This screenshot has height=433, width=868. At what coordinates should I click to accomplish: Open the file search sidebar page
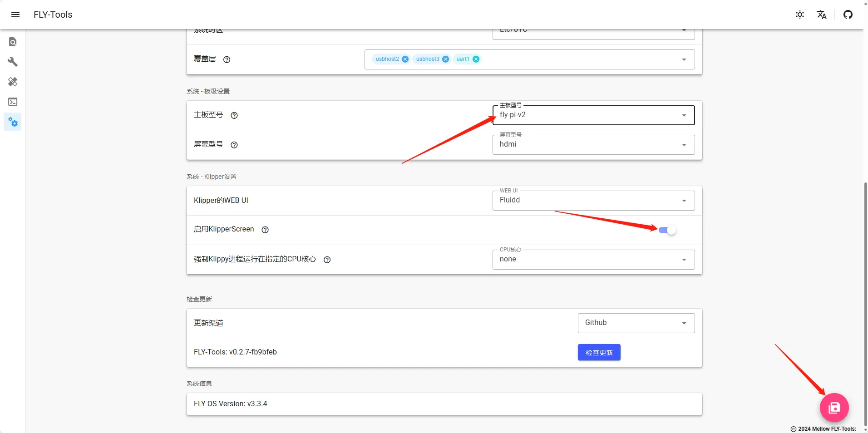pos(13,42)
